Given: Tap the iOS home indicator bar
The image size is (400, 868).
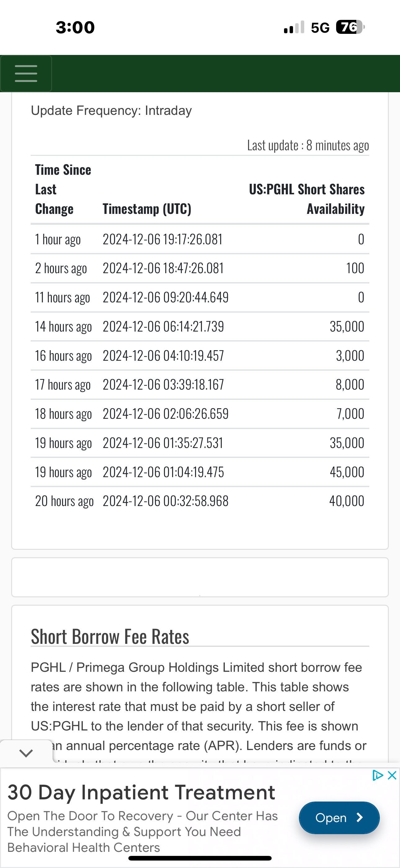Looking at the screenshot, I should tap(200, 858).
